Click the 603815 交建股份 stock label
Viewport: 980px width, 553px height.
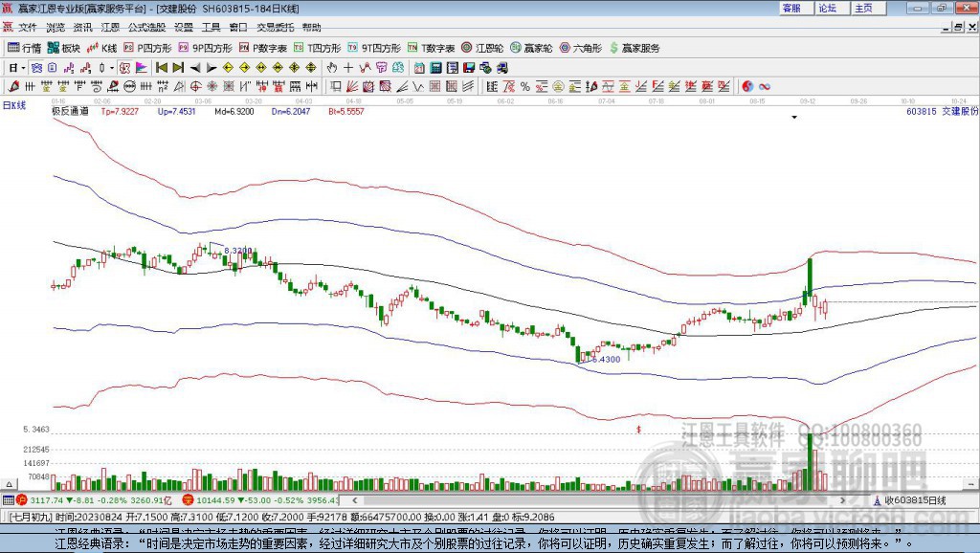pos(942,111)
